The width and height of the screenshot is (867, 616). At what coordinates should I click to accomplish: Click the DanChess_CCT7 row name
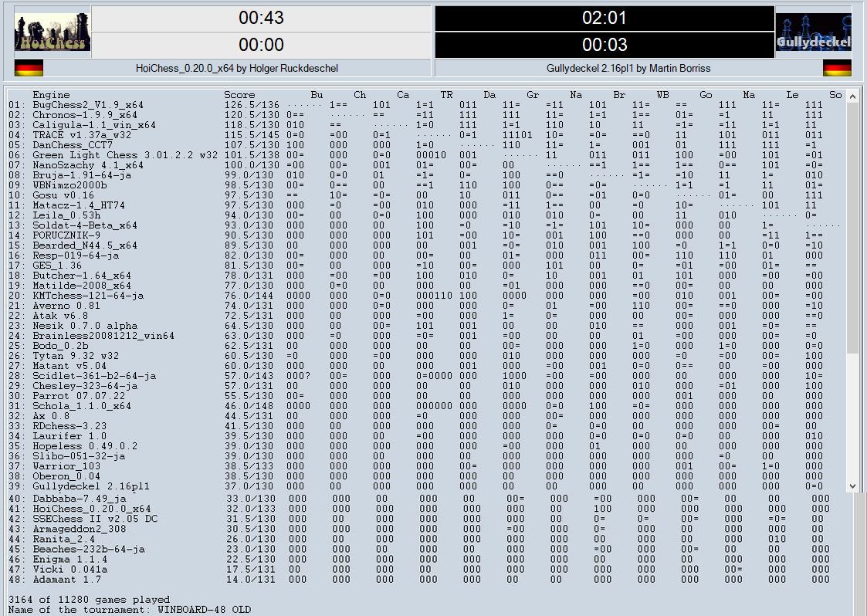point(73,145)
